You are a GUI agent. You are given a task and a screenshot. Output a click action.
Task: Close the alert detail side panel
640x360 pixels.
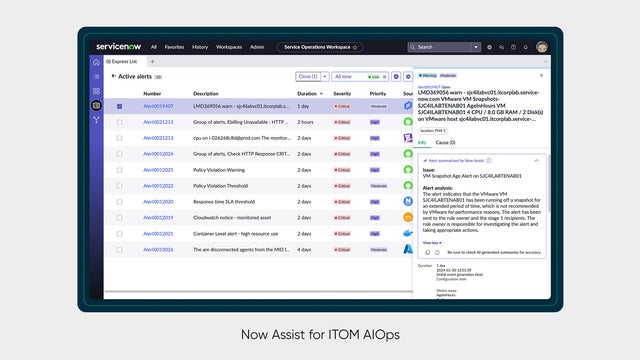[542, 76]
